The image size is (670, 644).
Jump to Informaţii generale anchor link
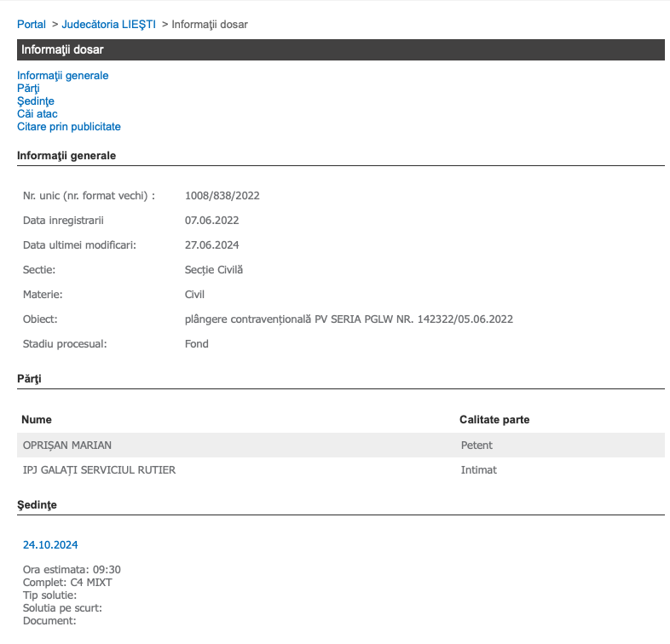pos(63,76)
